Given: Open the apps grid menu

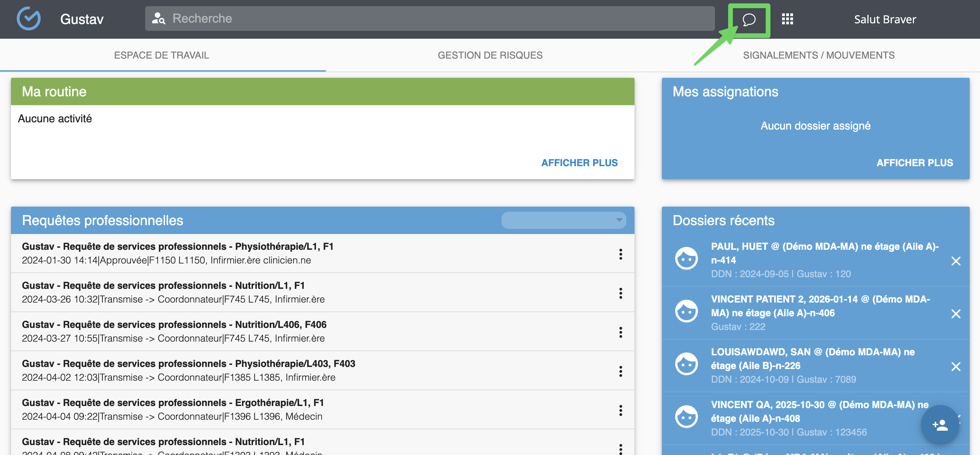Looking at the screenshot, I should [787, 19].
